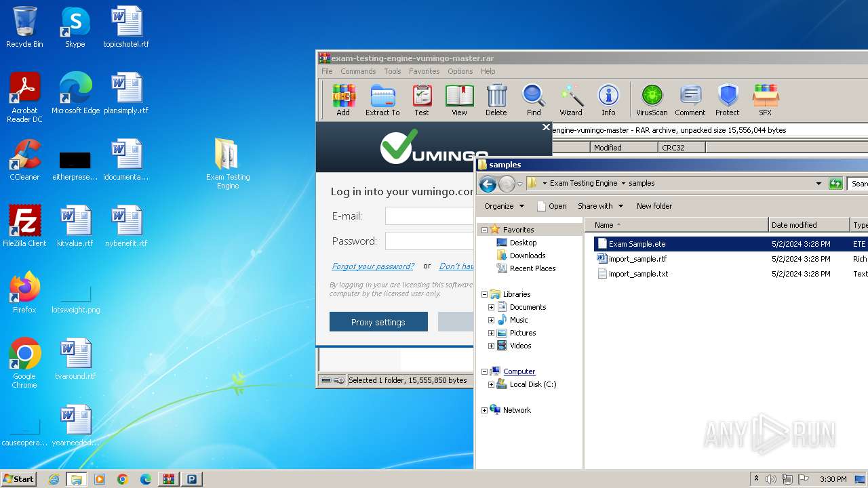Click the E-mail input field

429,216
